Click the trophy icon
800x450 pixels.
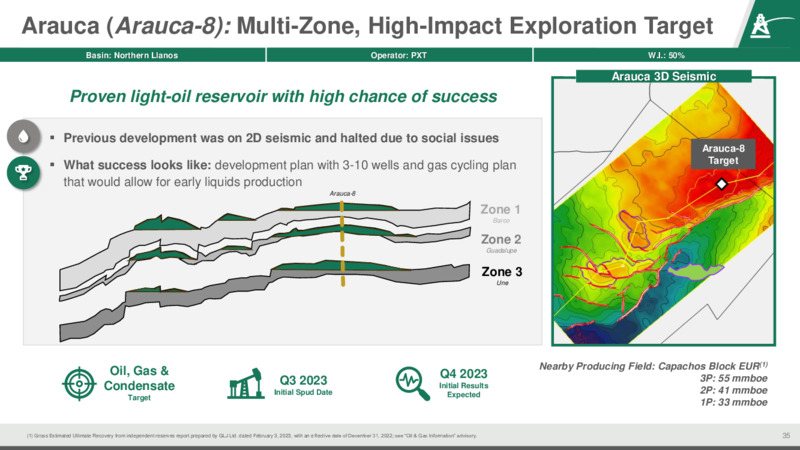23,173
